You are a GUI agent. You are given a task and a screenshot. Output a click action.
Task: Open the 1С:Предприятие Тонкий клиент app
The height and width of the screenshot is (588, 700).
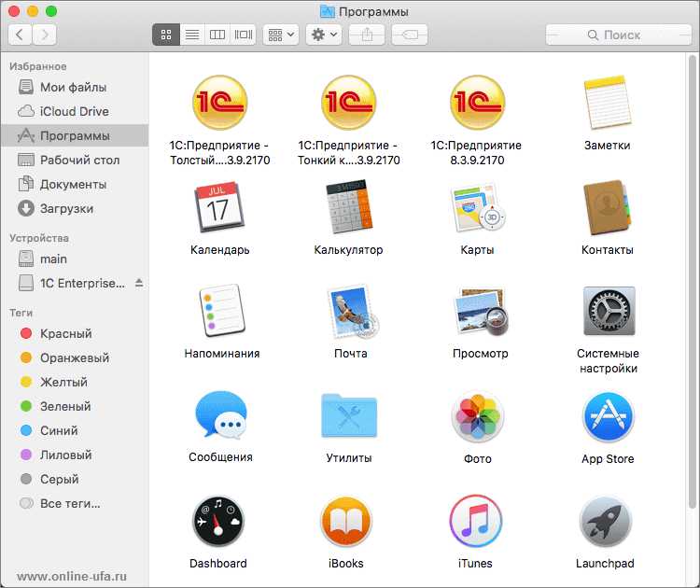coord(349,103)
